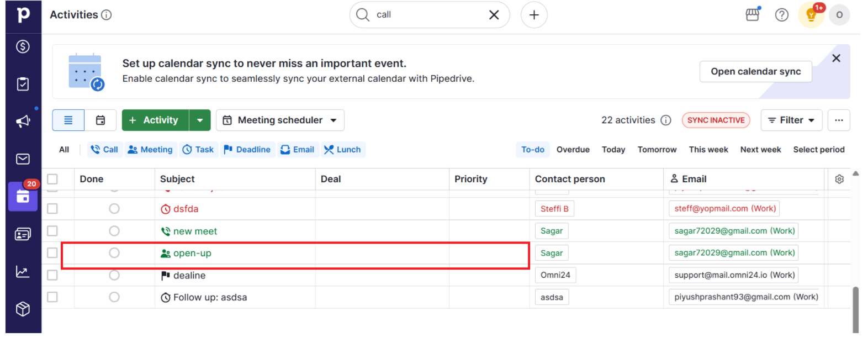Mark the open-up activity as done

[114, 253]
